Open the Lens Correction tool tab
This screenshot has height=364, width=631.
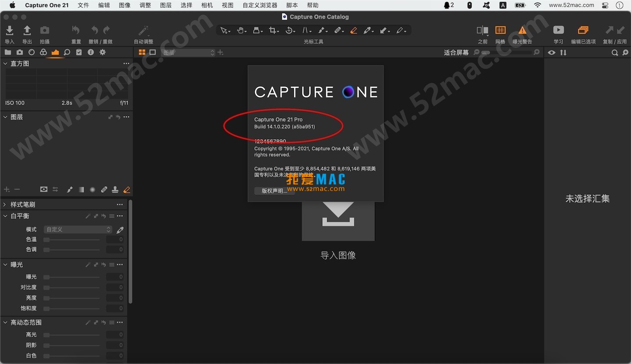(x=31, y=52)
